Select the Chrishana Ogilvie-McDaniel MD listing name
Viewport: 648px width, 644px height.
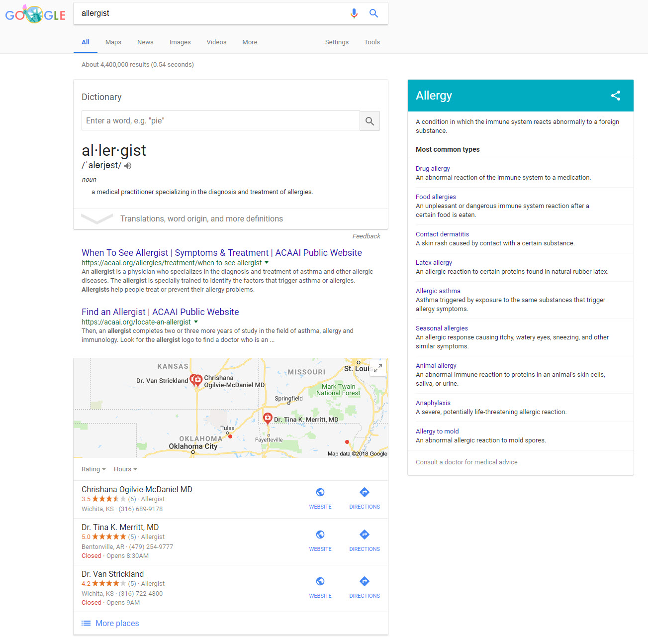coord(137,490)
